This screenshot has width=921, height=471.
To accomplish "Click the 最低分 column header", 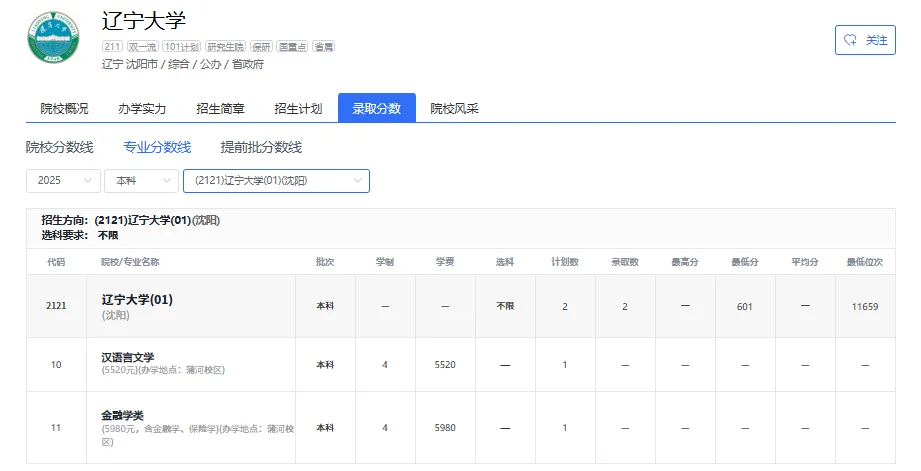I will click(x=745, y=262).
